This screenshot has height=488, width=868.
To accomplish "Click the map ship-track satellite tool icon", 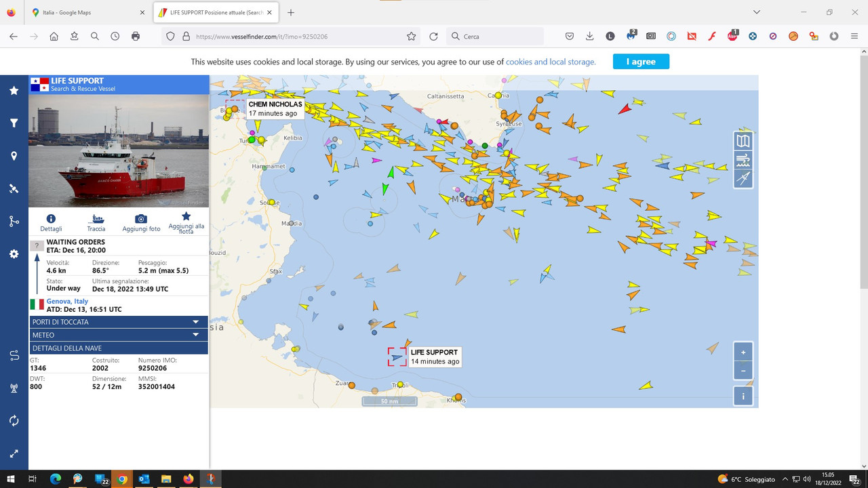I will 743,178.
